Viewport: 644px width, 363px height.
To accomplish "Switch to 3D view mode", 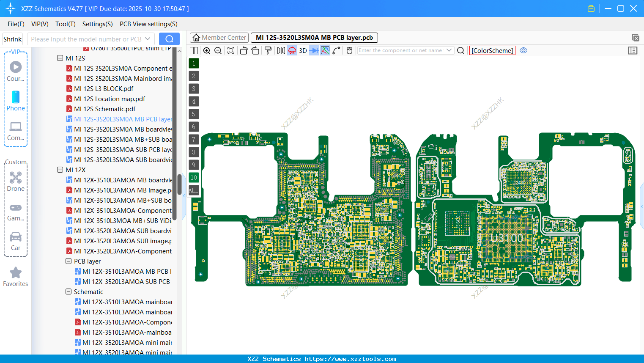I will coord(303,50).
